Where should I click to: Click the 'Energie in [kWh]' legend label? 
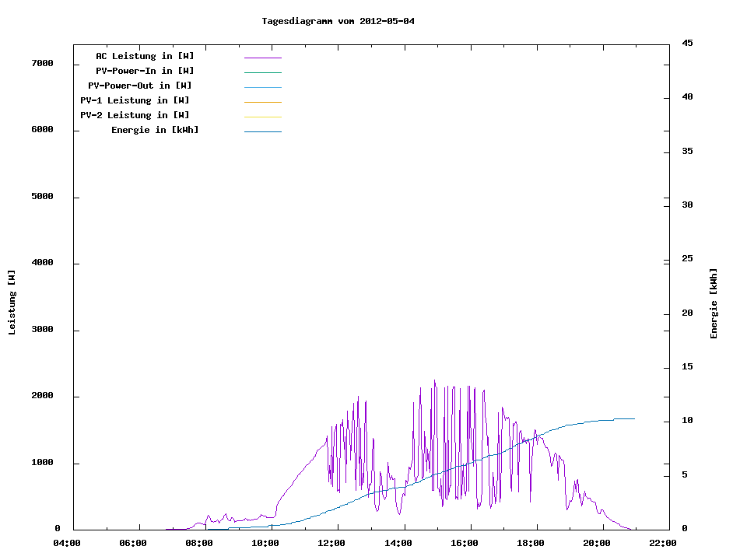tap(155, 130)
